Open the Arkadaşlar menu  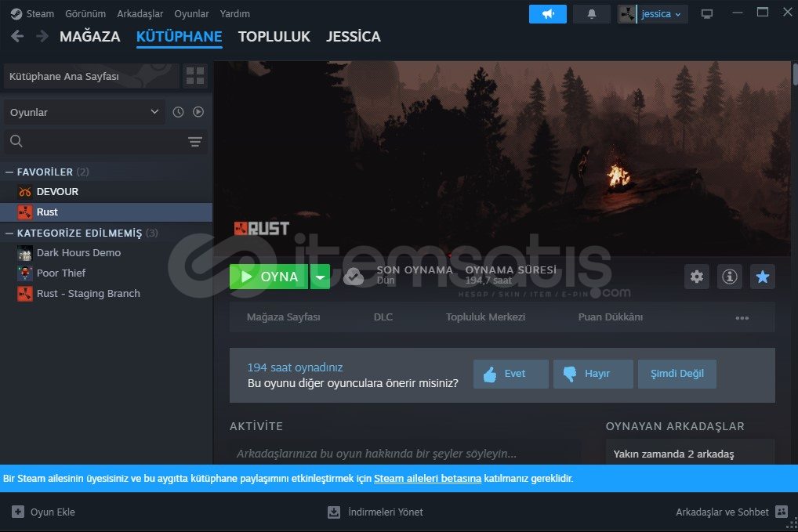click(140, 14)
